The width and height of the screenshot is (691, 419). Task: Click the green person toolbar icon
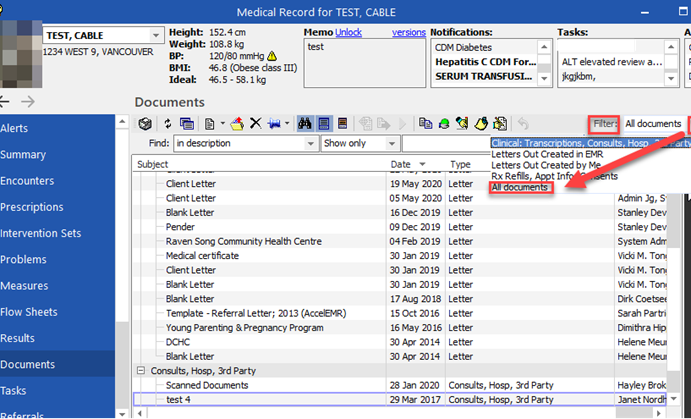pos(444,124)
